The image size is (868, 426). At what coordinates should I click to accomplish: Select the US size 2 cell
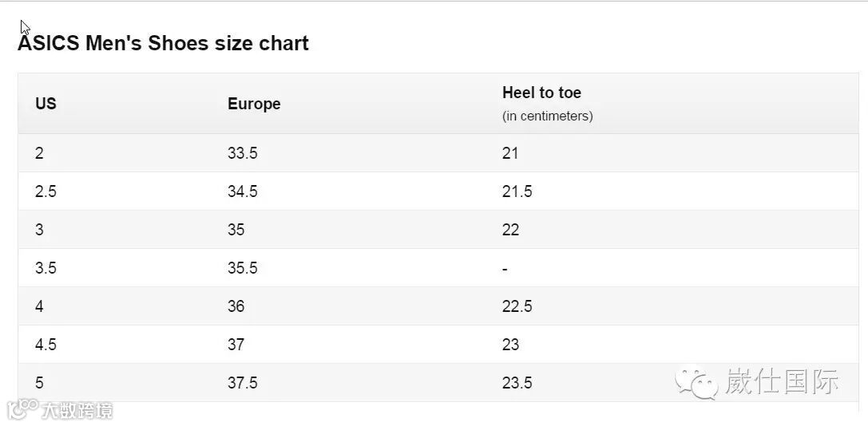click(x=39, y=153)
